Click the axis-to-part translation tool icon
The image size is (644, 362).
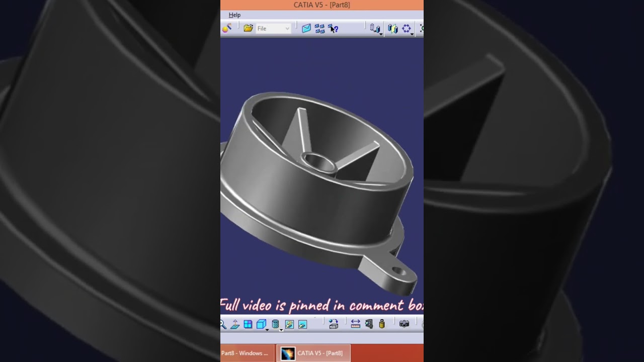375,29
